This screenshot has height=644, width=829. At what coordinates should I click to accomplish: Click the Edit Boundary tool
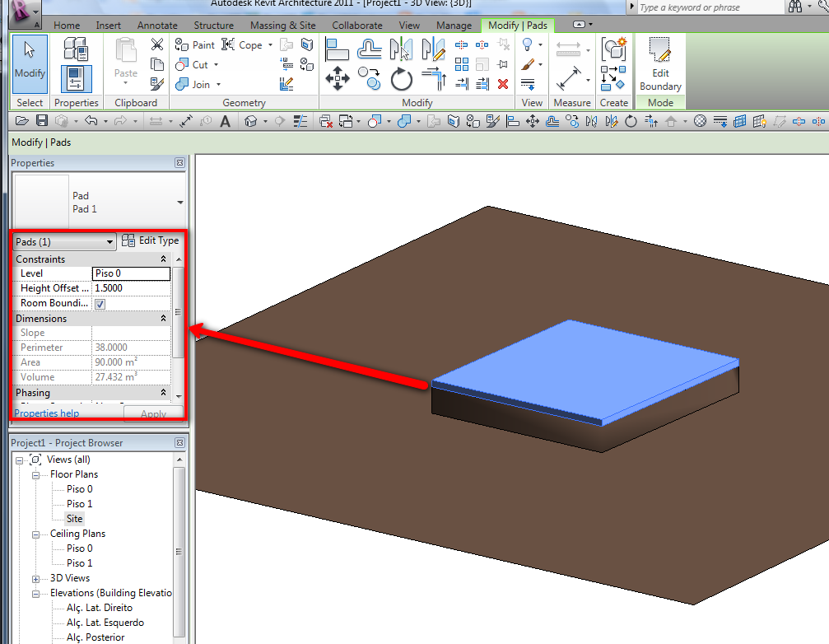tap(660, 64)
